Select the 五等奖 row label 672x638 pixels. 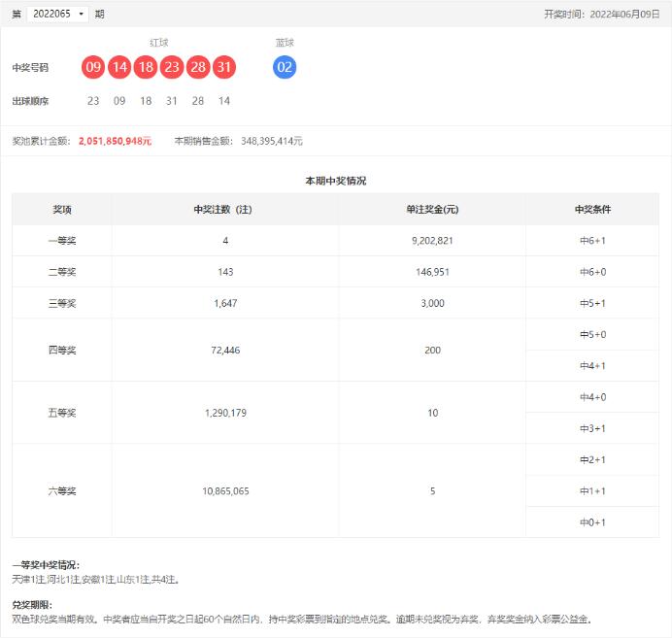pyautogui.click(x=62, y=413)
